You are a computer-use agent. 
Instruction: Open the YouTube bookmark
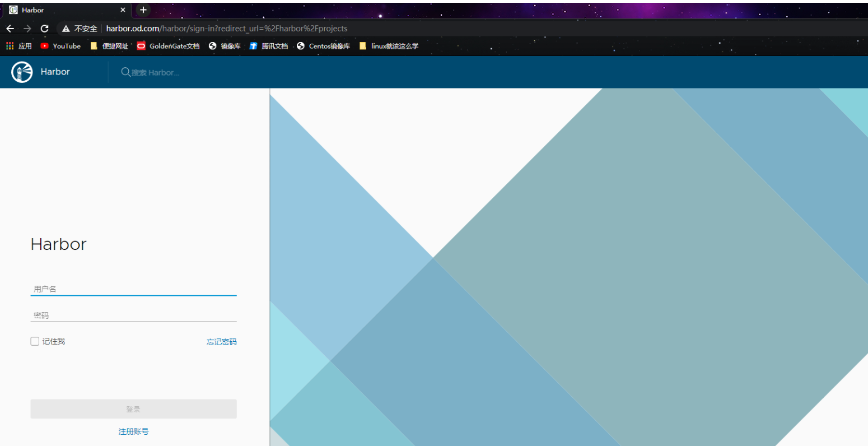60,46
